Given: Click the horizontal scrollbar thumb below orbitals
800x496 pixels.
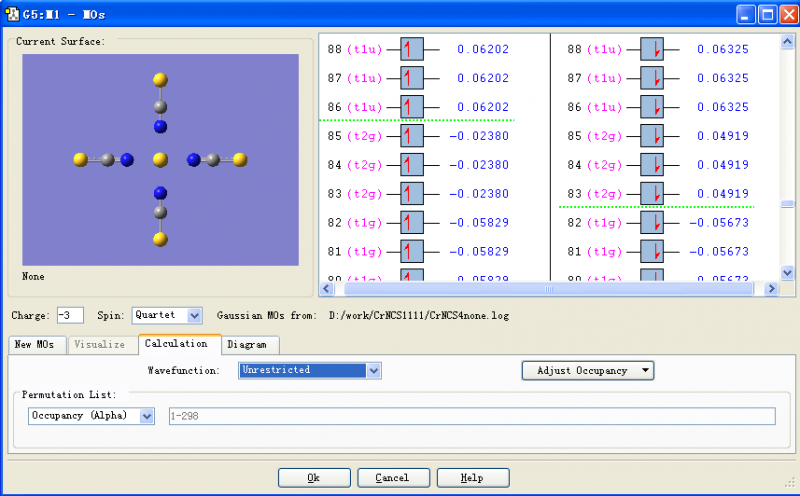Looking at the screenshot, I should (548, 289).
